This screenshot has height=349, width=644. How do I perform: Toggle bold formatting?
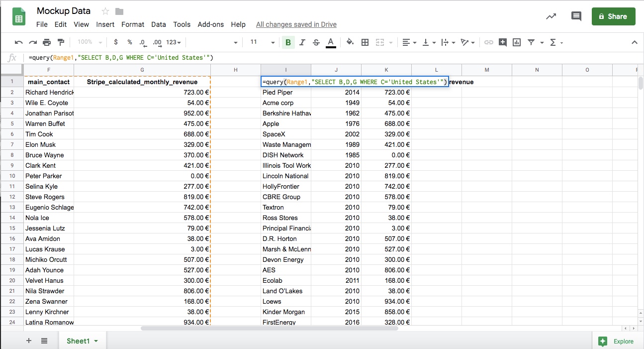[288, 42]
